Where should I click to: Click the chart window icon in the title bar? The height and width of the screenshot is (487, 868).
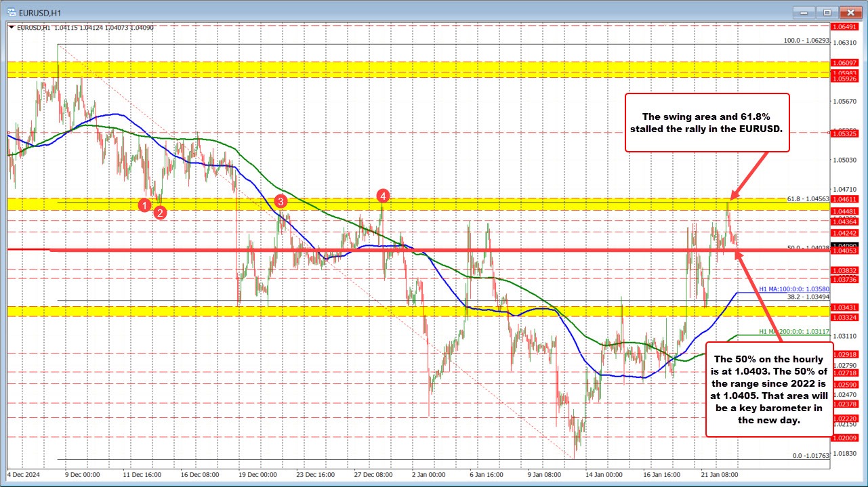(13, 12)
